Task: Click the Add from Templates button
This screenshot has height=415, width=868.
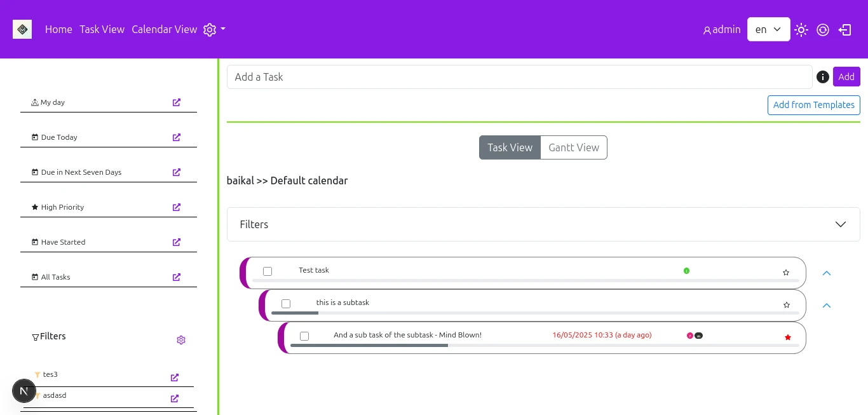Action: 814,105
